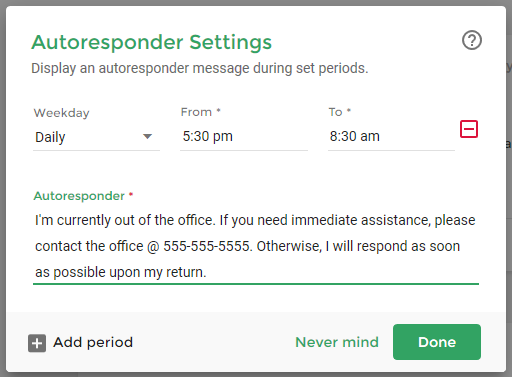Viewport: 512px width, 377px height.
Task: Remove the period with red minus icon
Action: click(469, 129)
